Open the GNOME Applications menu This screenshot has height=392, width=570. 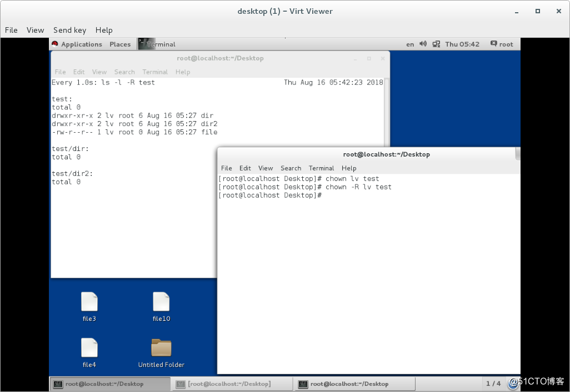click(x=82, y=44)
